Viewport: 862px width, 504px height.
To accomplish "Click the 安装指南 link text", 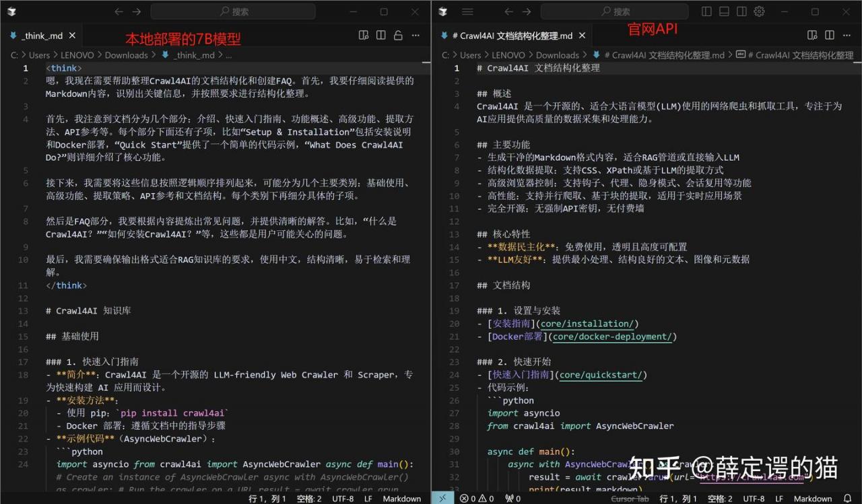I will (512, 324).
